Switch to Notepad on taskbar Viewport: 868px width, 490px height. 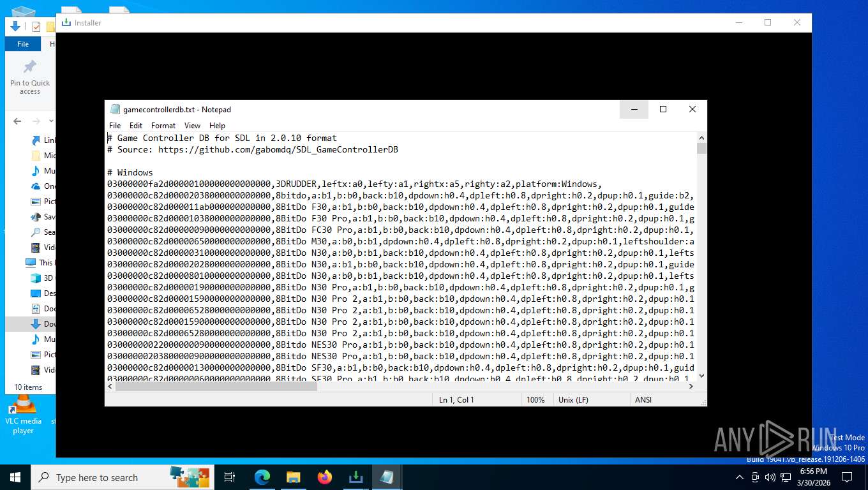(x=387, y=477)
